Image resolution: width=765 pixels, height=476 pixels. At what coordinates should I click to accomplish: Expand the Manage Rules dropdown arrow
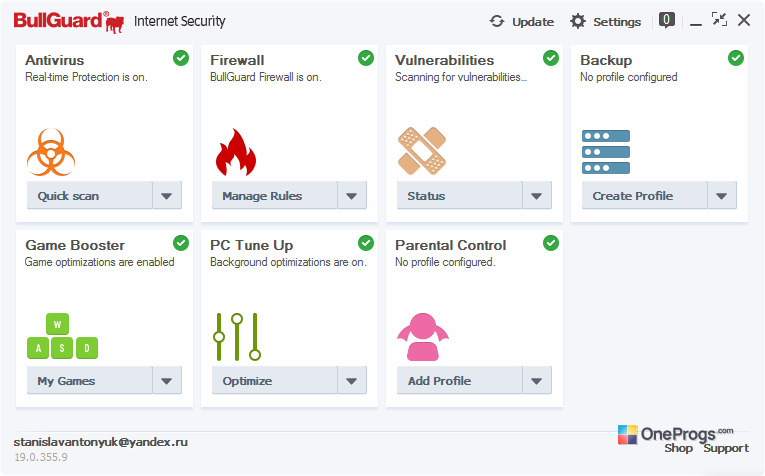[x=352, y=196]
